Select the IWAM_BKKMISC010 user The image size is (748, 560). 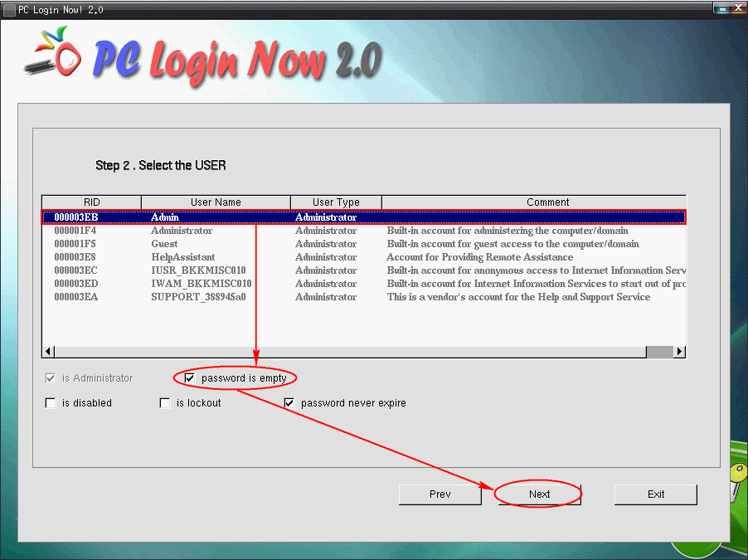click(364, 284)
